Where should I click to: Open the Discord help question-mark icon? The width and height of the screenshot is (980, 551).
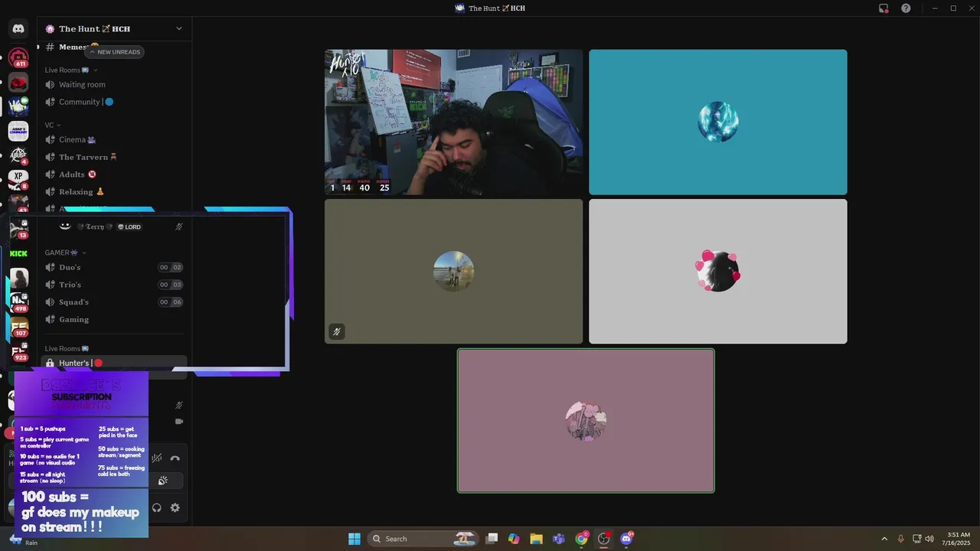pyautogui.click(x=906, y=8)
